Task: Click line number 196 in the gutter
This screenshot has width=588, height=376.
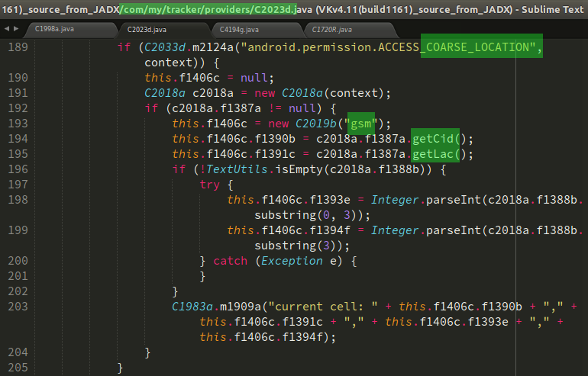Action: click(15, 169)
